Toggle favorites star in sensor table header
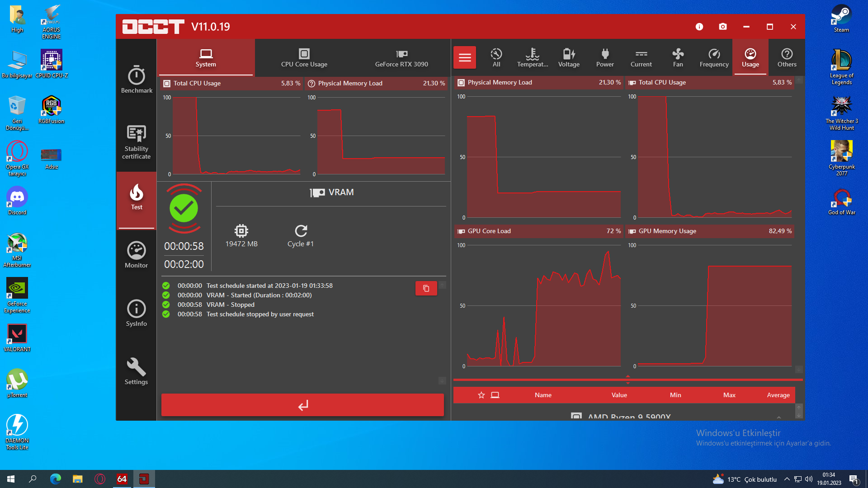 click(x=481, y=395)
